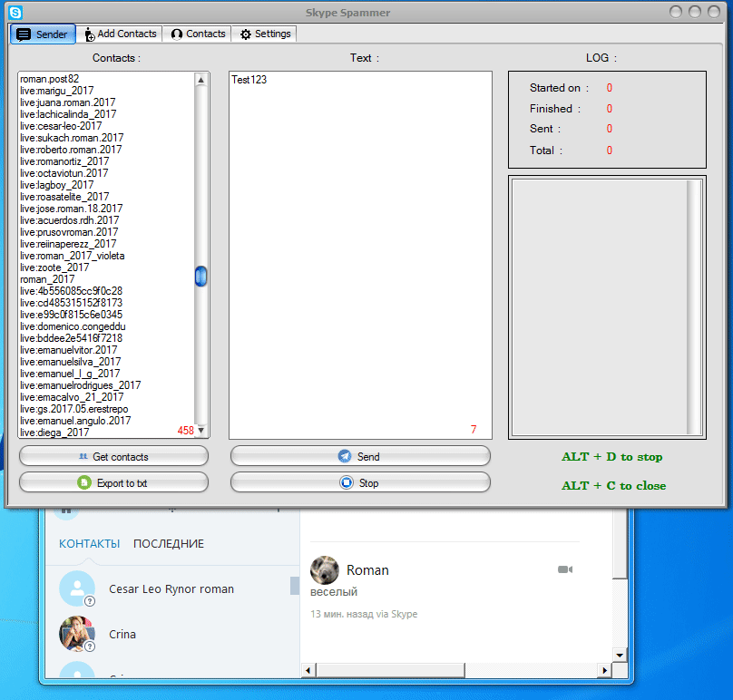Select contact live:emacalvo_21_2017
This screenshot has width=733, height=700.
coord(72,397)
